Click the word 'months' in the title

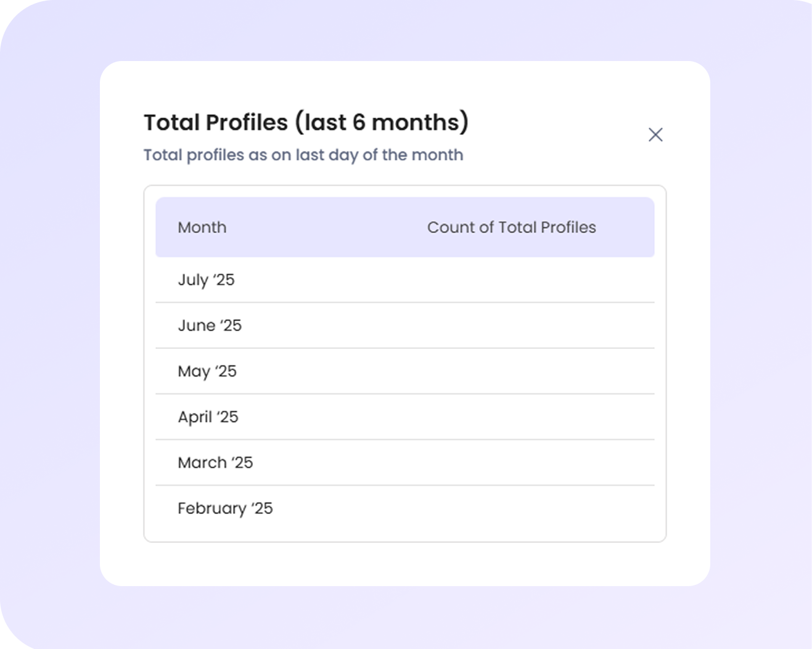(x=416, y=122)
